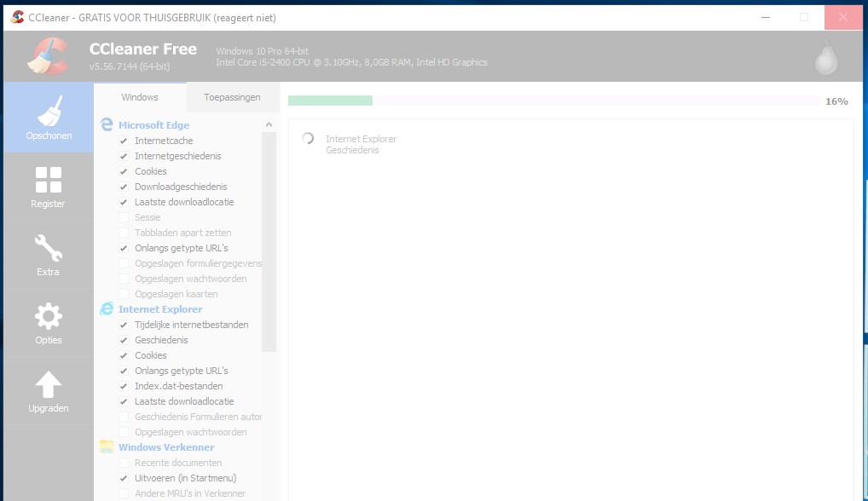Screen dimensions: 868x501
Task: Enable Opgeslagen formuliergegevens checkbox
Action: coord(124,264)
